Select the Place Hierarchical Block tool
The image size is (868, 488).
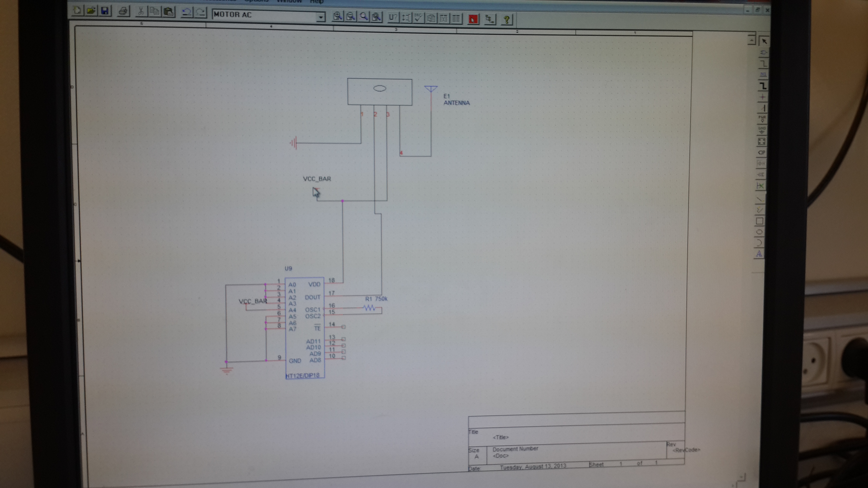(762, 141)
